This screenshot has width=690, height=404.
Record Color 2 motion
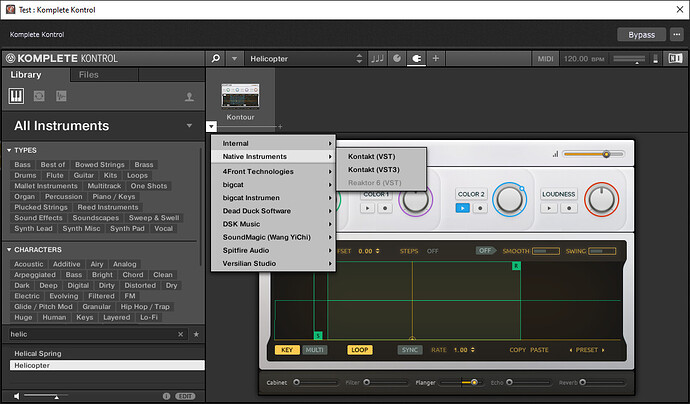click(x=480, y=208)
